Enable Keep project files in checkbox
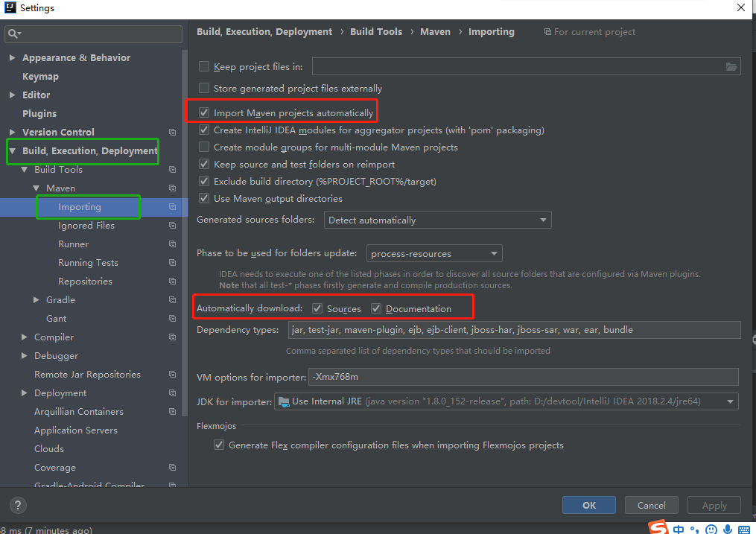The image size is (756, 534). coord(204,66)
